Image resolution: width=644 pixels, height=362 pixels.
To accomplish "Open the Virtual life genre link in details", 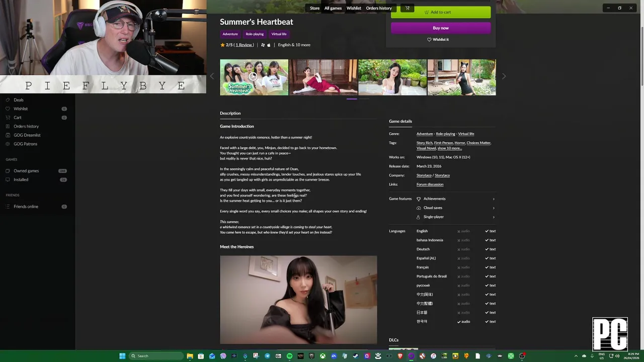I will (466, 134).
